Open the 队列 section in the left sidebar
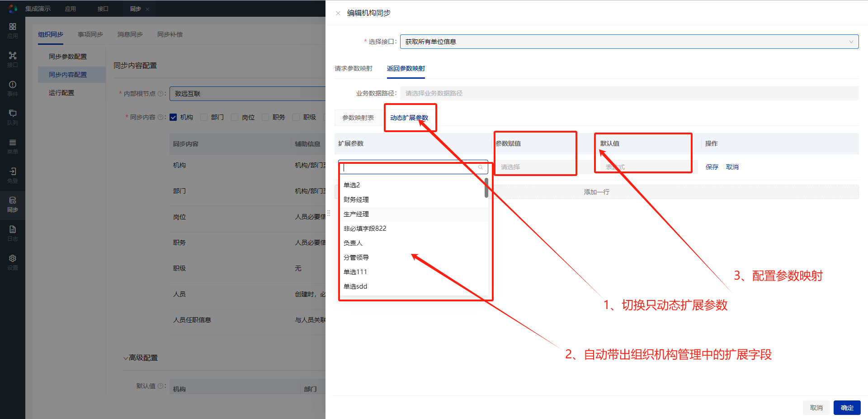Viewport: 868px width, 419px height. coord(13,118)
